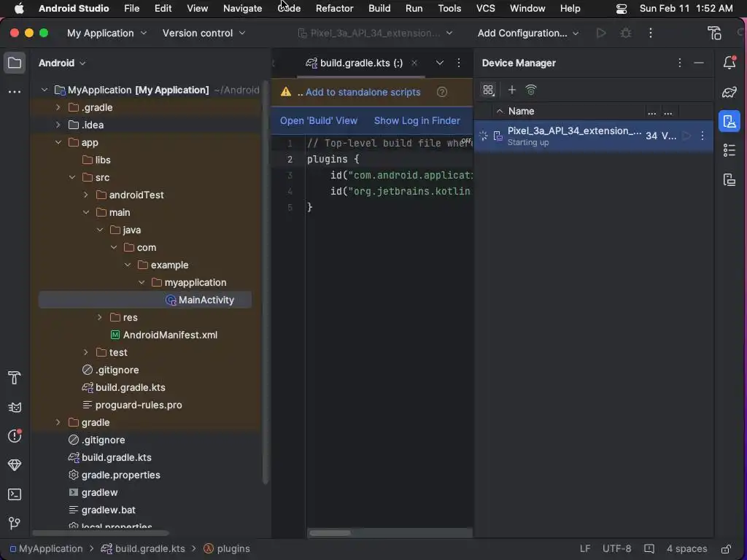Hide the Device Manager panel
The height and width of the screenshot is (560, 747).
click(x=699, y=63)
